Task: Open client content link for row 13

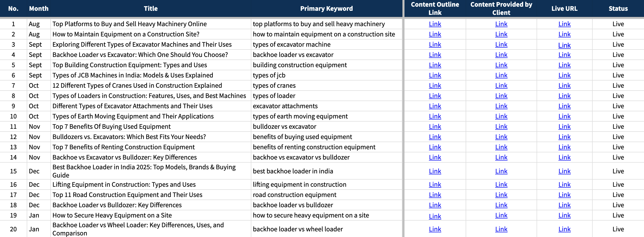Action: [501, 147]
